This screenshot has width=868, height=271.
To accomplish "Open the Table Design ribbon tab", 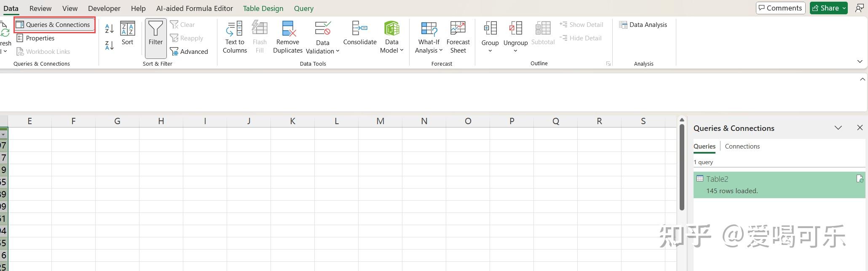I will [x=263, y=8].
